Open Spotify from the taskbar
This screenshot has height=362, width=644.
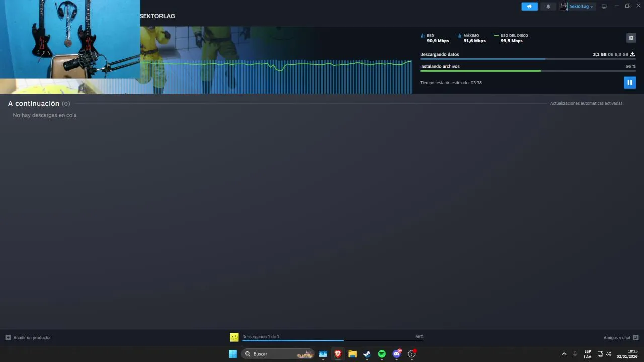382,354
